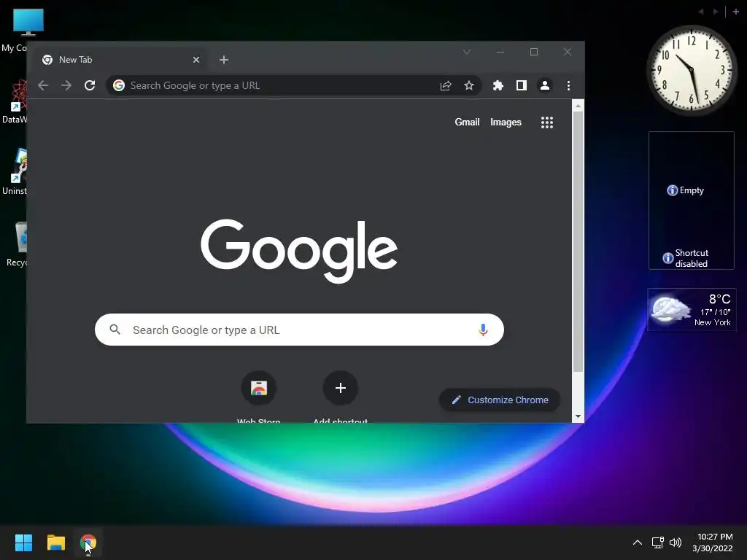
Task: Minimize the Chrome window
Action: tap(500, 52)
